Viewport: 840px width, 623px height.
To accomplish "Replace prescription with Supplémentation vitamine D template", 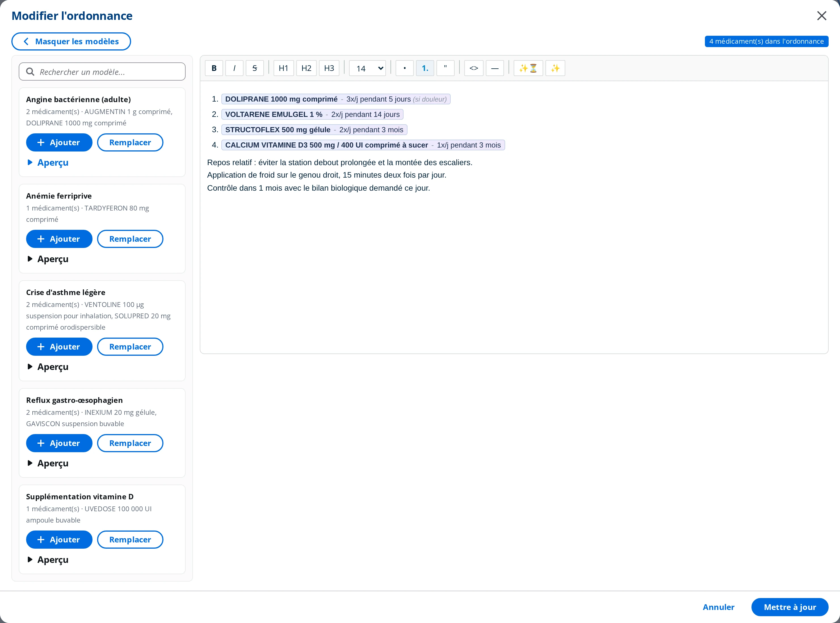I will click(x=130, y=540).
